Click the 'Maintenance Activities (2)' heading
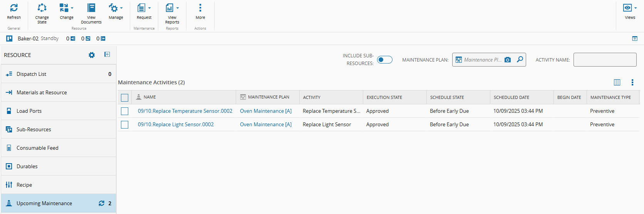The width and height of the screenshot is (644, 214). [x=151, y=82]
